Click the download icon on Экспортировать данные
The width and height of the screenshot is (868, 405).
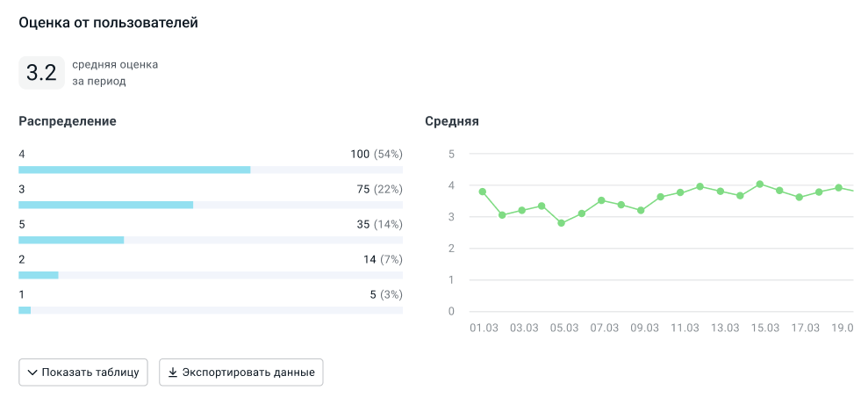coord(173,372)
